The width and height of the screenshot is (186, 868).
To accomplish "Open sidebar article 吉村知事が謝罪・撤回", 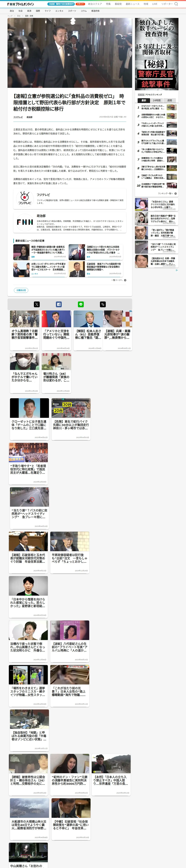I will click(157, 233).
